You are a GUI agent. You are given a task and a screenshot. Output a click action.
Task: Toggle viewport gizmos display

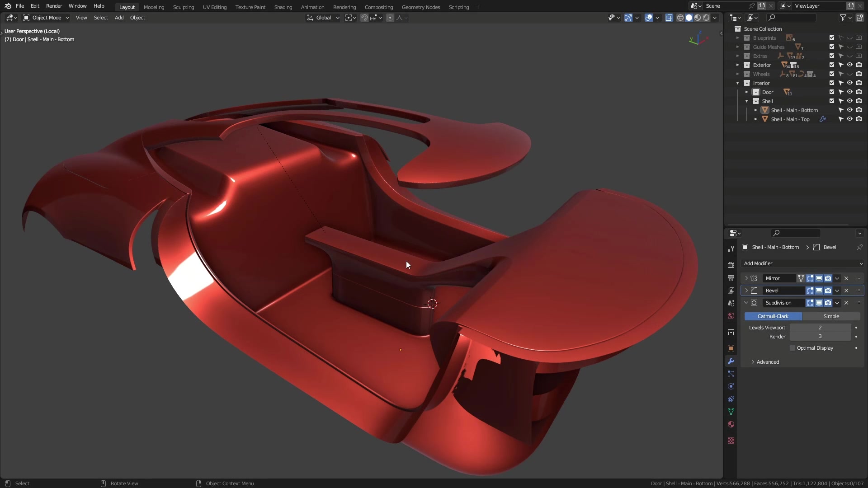tap(628, 18)
